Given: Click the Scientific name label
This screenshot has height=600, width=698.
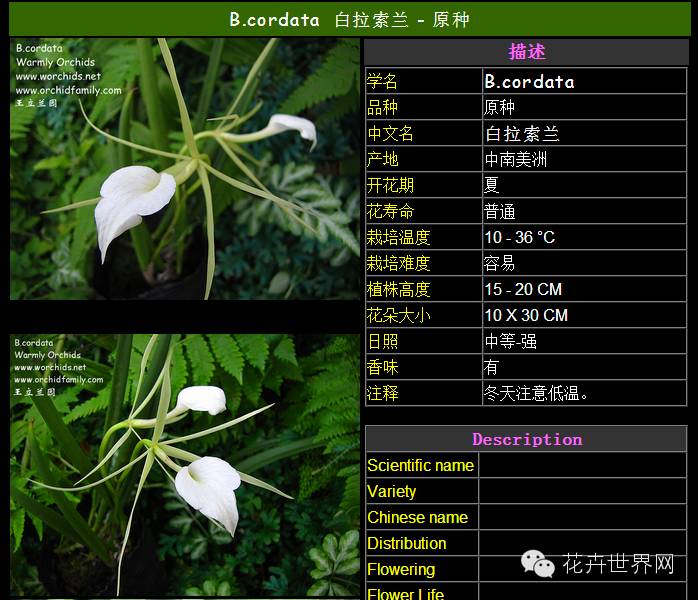Looking at the screenshot, I should [420, 465].
